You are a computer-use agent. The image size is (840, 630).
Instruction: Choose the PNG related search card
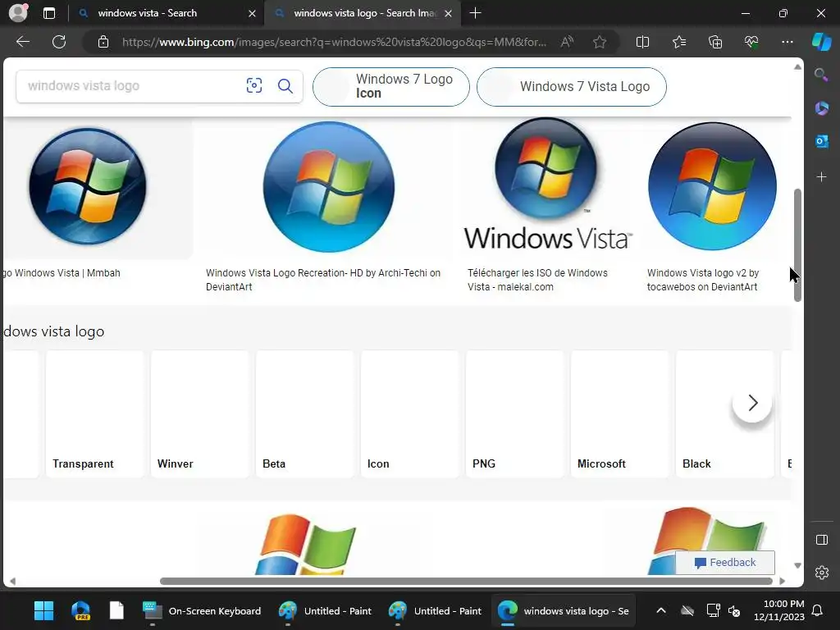pos(515,413)
